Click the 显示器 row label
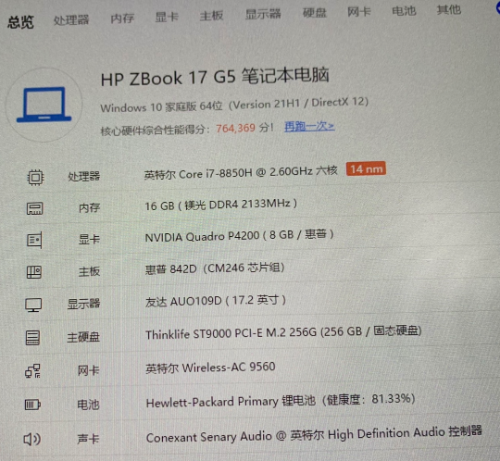Image resolution: width=500 pixels, height=461 pixels. point(84,304)
